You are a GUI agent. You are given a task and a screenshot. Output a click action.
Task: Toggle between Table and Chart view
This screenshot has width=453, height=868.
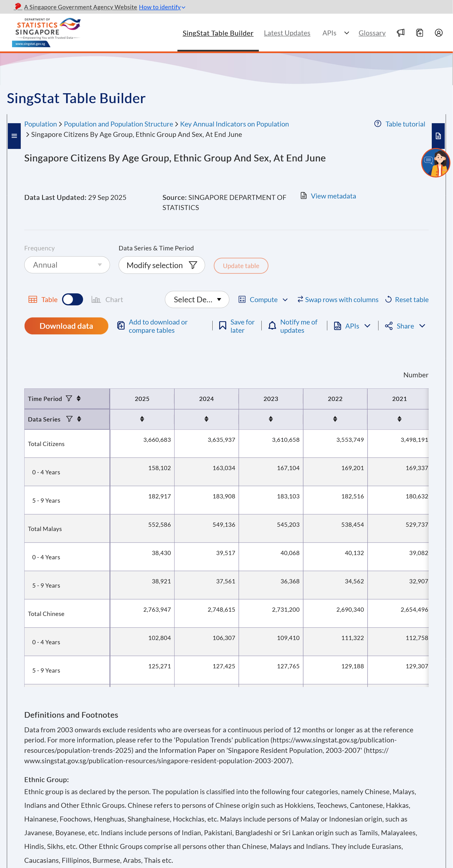[x=73, y=299]
